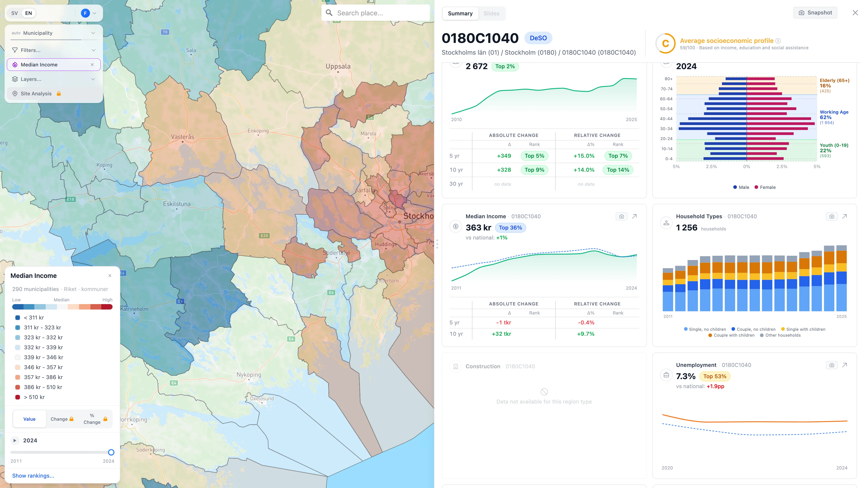Expand the Municipality region type dropdown

point(93,33)
